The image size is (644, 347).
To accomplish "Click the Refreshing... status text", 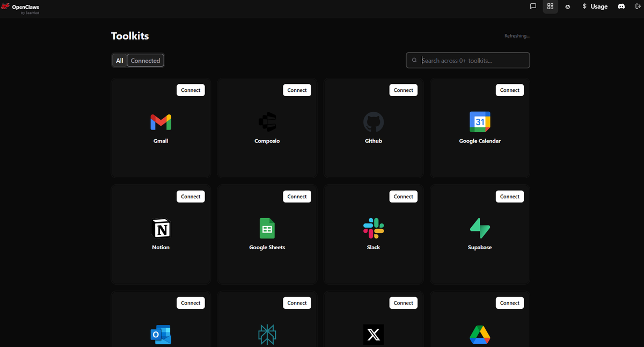I will (x=517, y=36).
